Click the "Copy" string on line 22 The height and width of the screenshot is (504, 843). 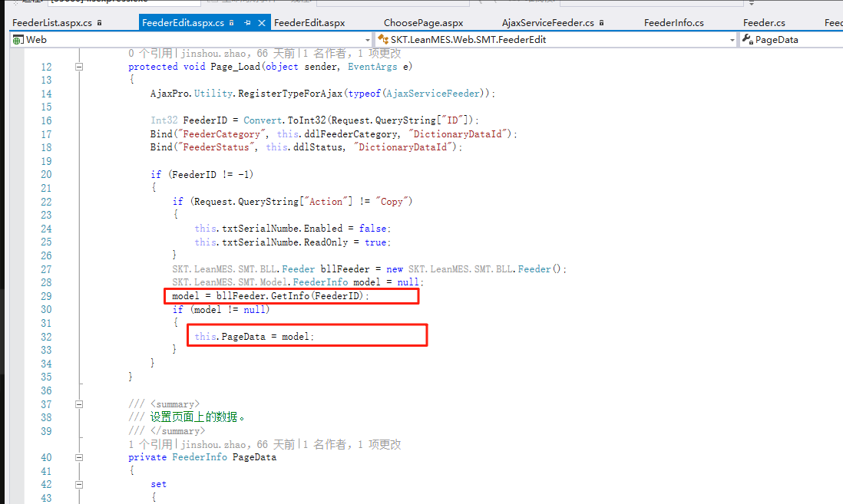coord(391,202)
